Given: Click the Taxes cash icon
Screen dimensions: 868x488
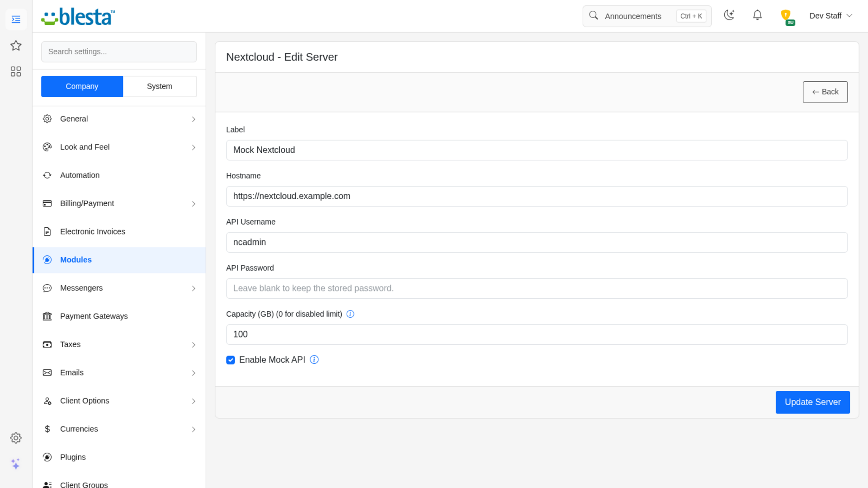Looking at the screenshot, I should [x=47, y=344].
